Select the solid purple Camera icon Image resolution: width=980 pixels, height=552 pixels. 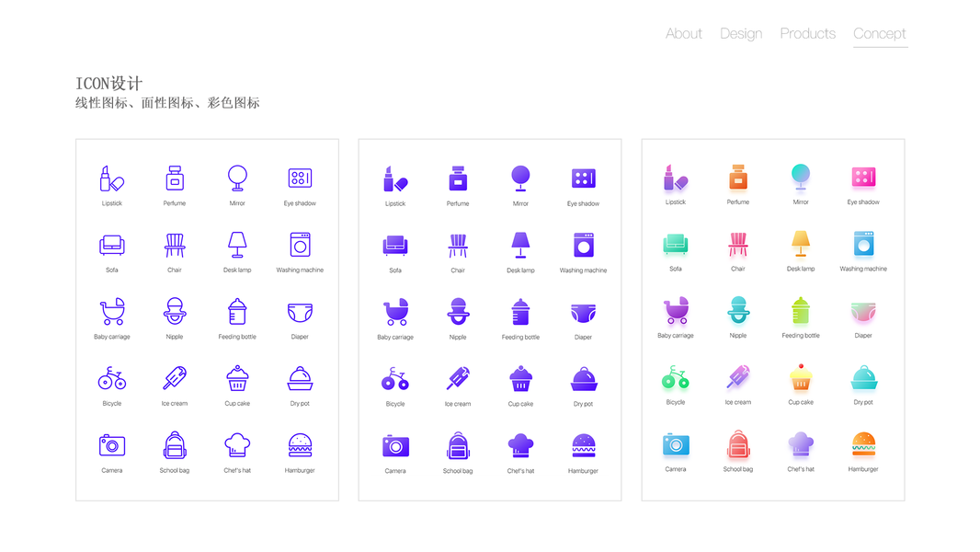(395, 445)
